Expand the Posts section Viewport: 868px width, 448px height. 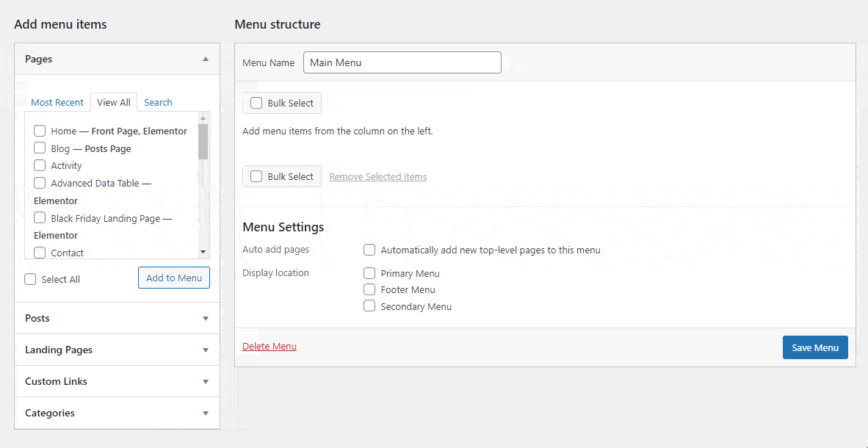pos(206,319)
